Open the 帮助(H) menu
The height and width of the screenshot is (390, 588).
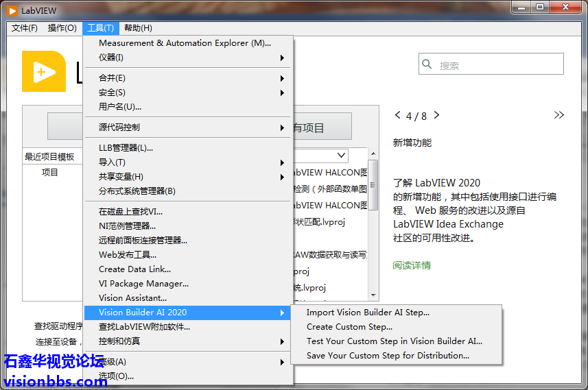click(x=138, y=28)
